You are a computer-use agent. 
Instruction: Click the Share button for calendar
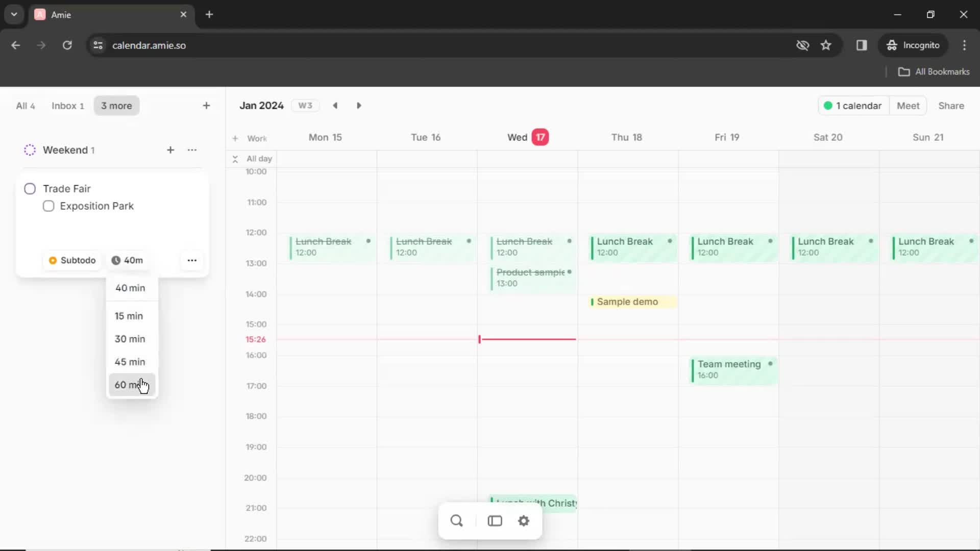coord(952,106)
